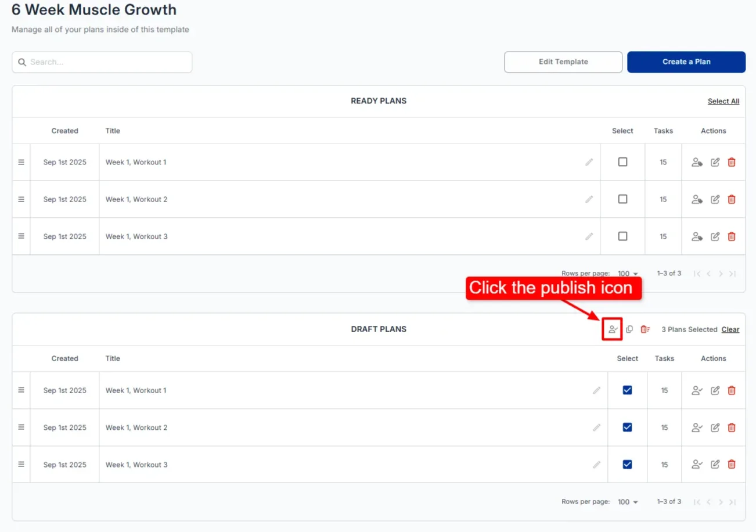The width and height of the screenshot is (756, 532).
Task: Check Ready Plans Week 1, Workout 1 checkbox
Action: click(x=622, y=162)
